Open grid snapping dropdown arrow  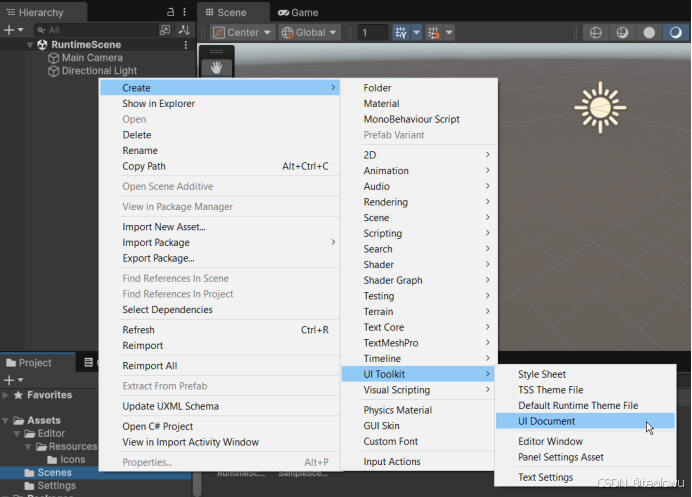tap(449, 33)
